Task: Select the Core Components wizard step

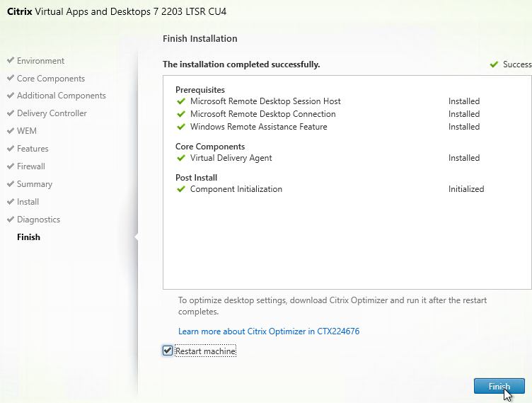Action: tap(51, 79)
